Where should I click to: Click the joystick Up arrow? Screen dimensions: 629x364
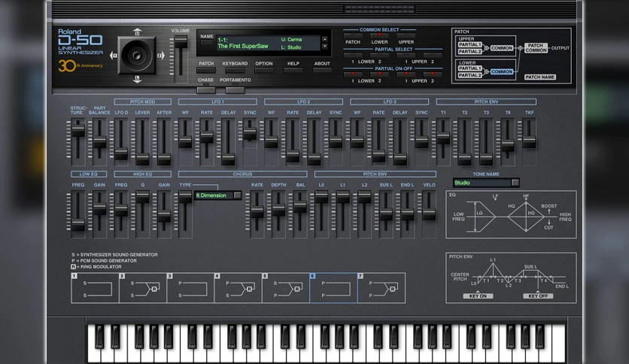tap(137, 32)
